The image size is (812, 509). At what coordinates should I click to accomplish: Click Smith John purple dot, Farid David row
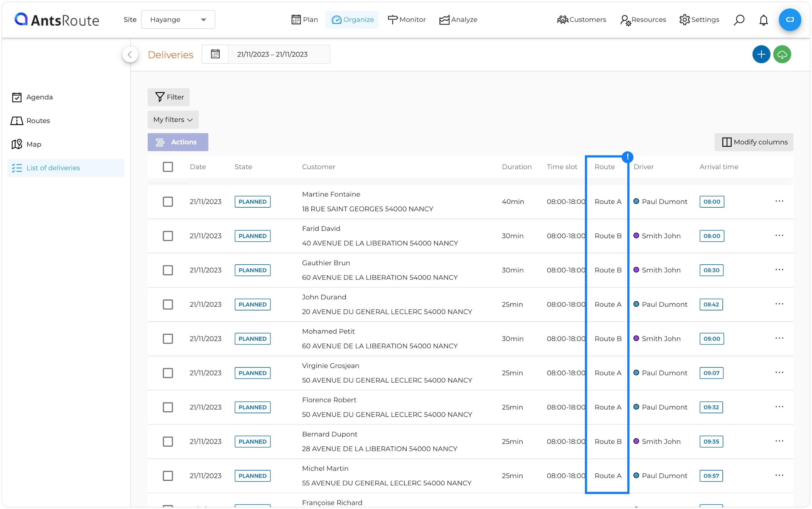point(636,235)
